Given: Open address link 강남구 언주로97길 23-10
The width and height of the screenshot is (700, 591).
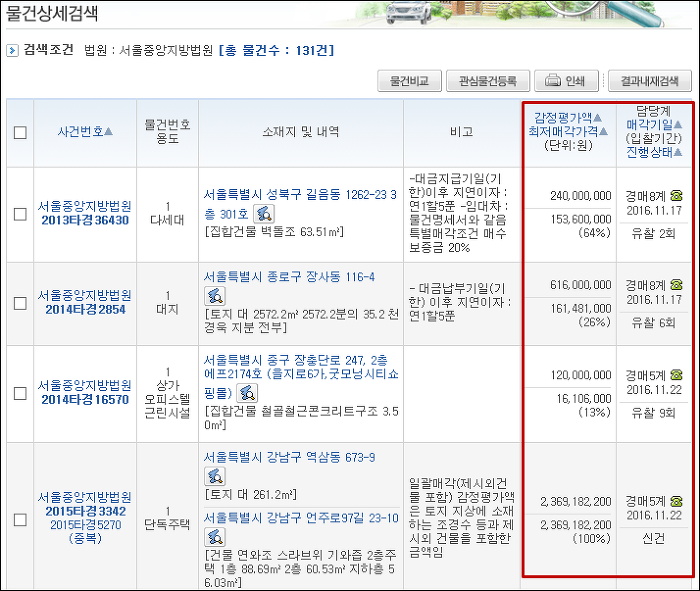Looking at the screenshot, I should pos(301,518).
